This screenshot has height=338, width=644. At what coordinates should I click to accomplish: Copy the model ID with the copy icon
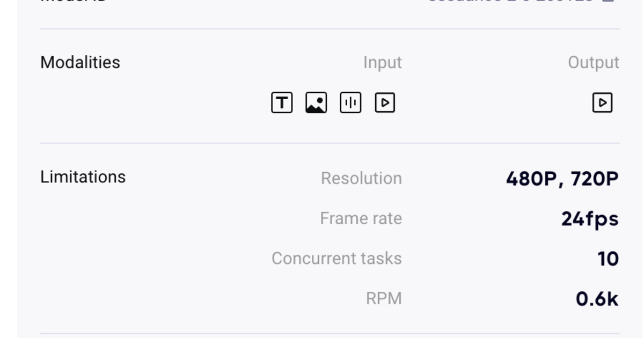[608, 1]
